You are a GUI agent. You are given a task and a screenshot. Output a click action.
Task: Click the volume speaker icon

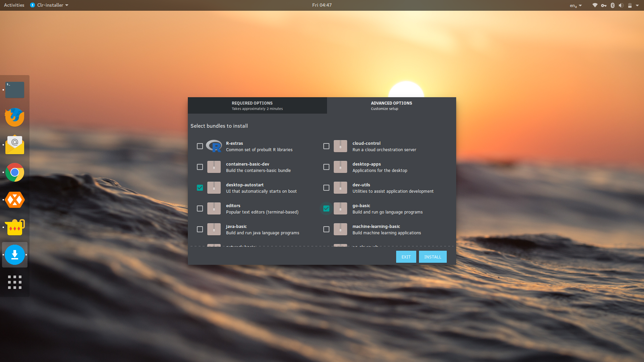pos(621,5)
